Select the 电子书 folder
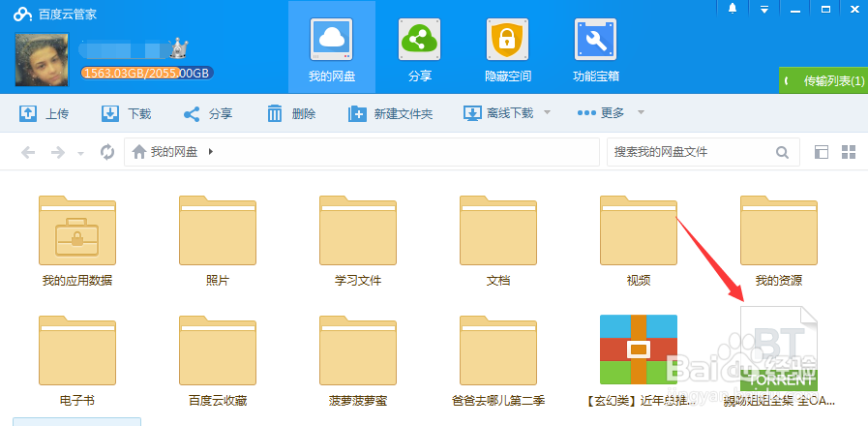868x426 pixels. [77, 361]
